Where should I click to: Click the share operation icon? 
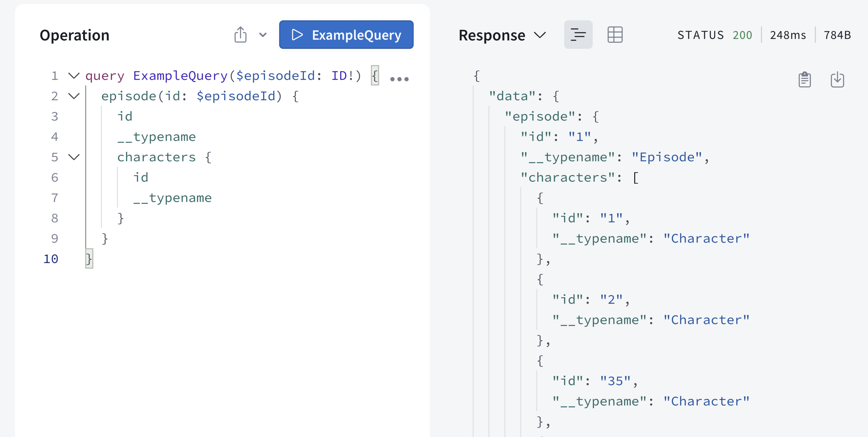click(240, 35)
